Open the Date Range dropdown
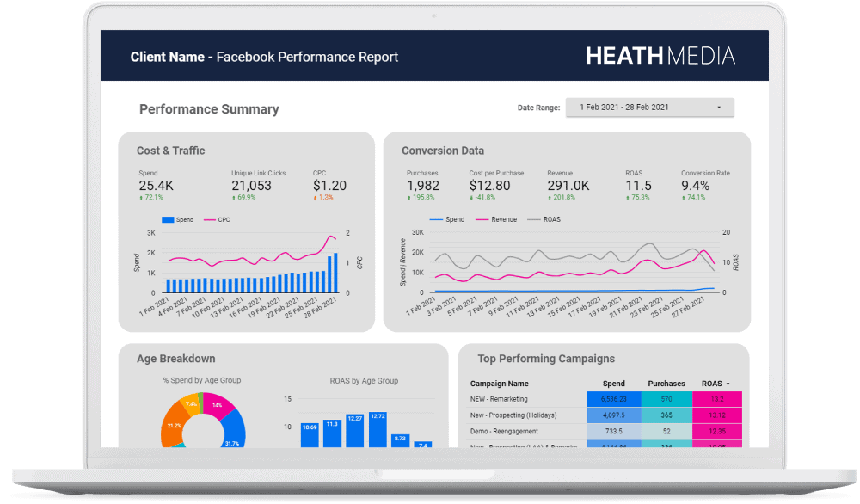 (649, 108)
